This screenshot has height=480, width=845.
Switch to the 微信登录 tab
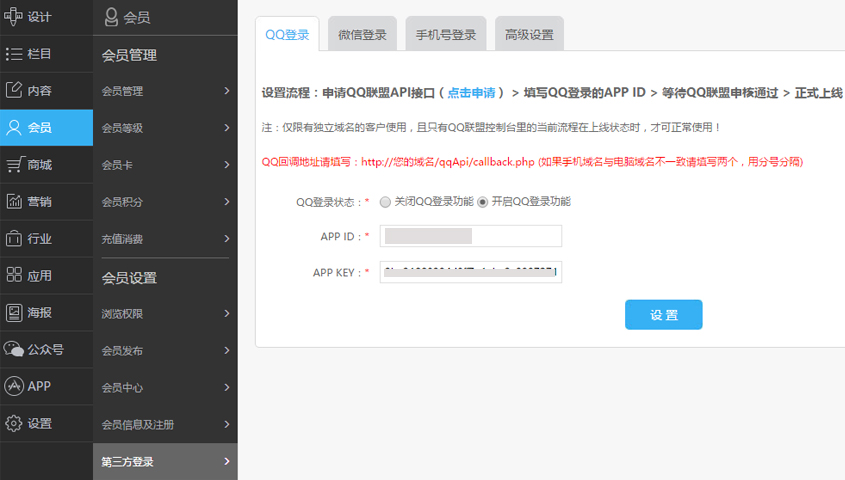tap(362, 34)
